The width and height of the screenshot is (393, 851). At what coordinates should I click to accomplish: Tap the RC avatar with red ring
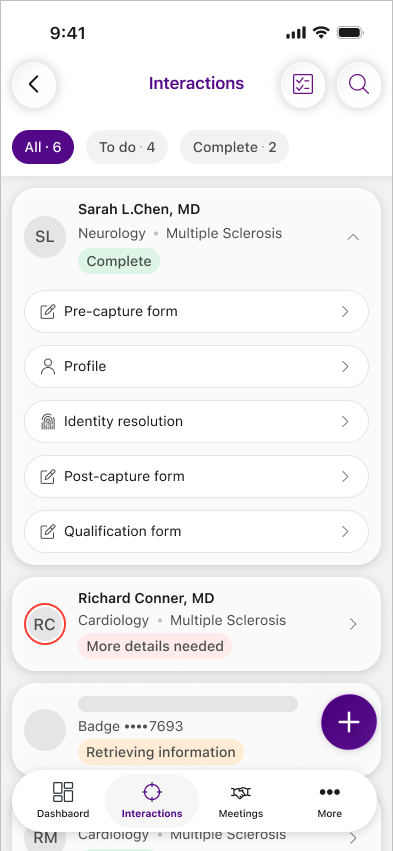point(45,624)
